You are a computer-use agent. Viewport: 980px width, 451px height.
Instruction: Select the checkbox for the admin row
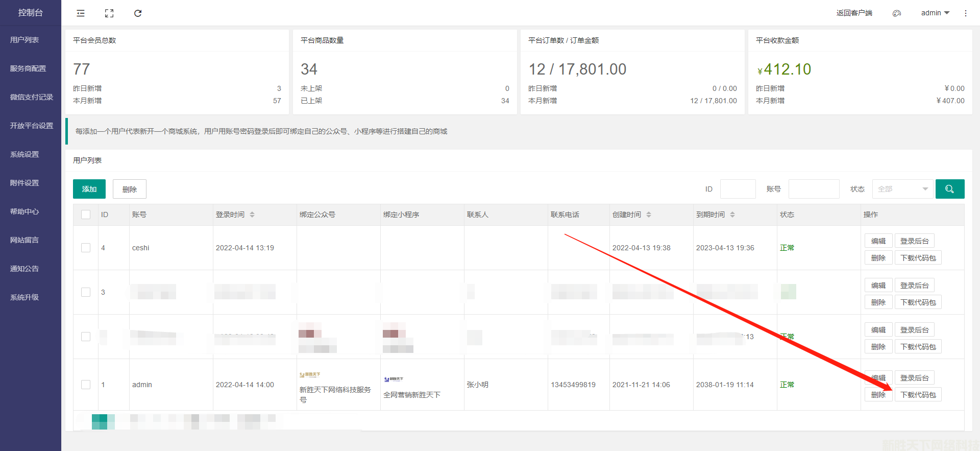click(x=86, y=385)
